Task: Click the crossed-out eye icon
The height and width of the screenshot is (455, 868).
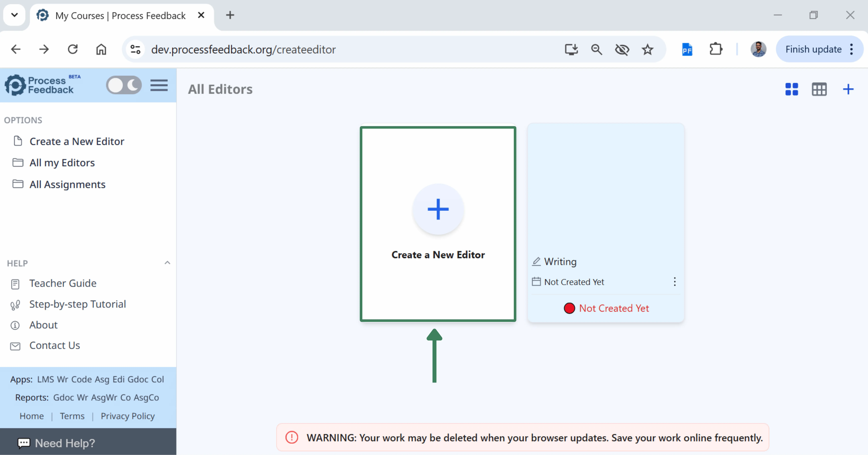Action: click(x=622, y=50)
